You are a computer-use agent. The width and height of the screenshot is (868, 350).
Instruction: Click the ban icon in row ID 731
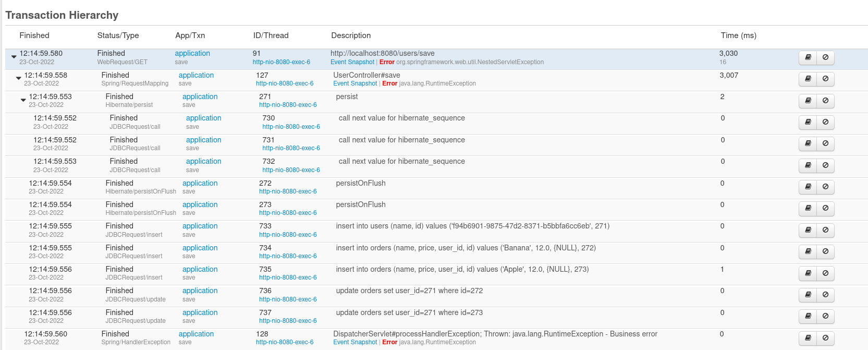point(826,143)
